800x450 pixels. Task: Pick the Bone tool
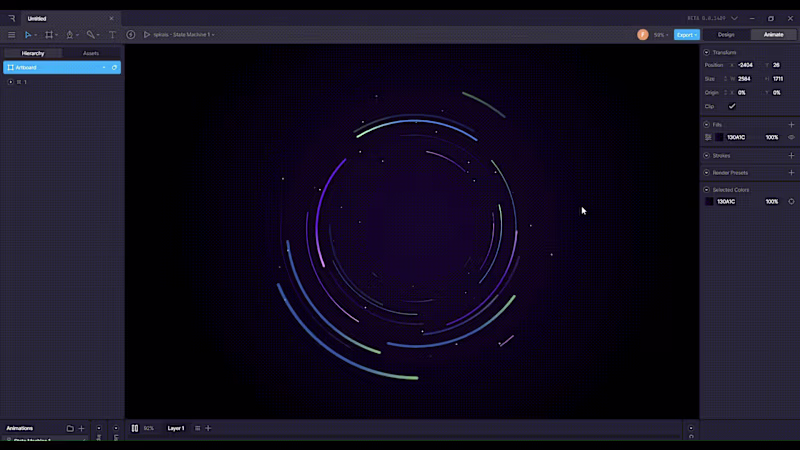pyautogui.click(x=90, y=35)
